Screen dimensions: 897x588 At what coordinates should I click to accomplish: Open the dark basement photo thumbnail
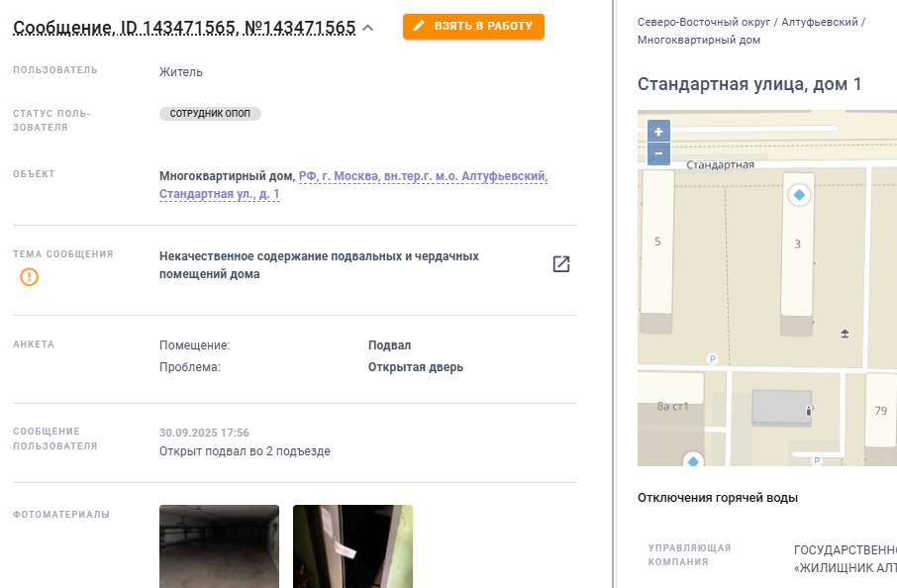(219, 546)
